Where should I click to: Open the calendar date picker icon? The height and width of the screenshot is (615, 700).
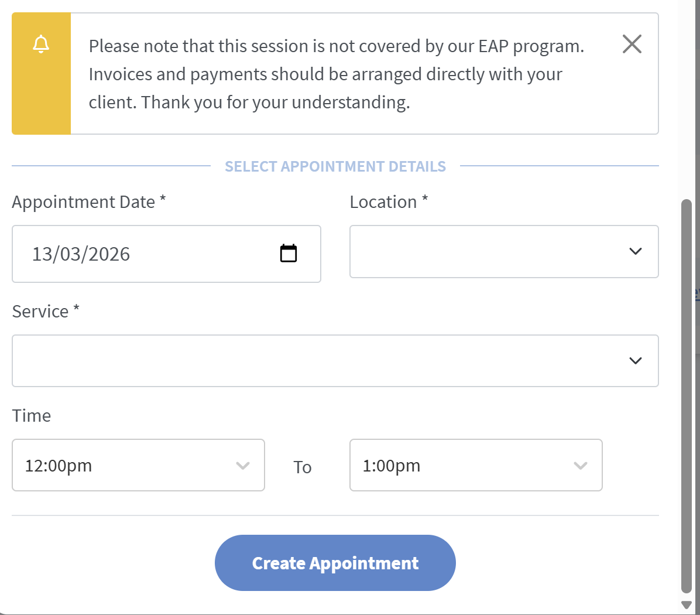tap(289, 253)
